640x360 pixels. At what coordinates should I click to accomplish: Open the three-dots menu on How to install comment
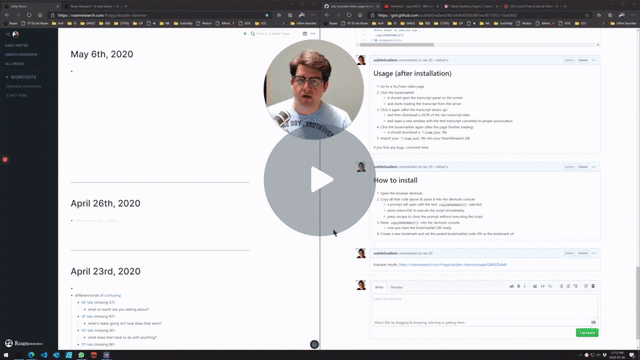594,167
